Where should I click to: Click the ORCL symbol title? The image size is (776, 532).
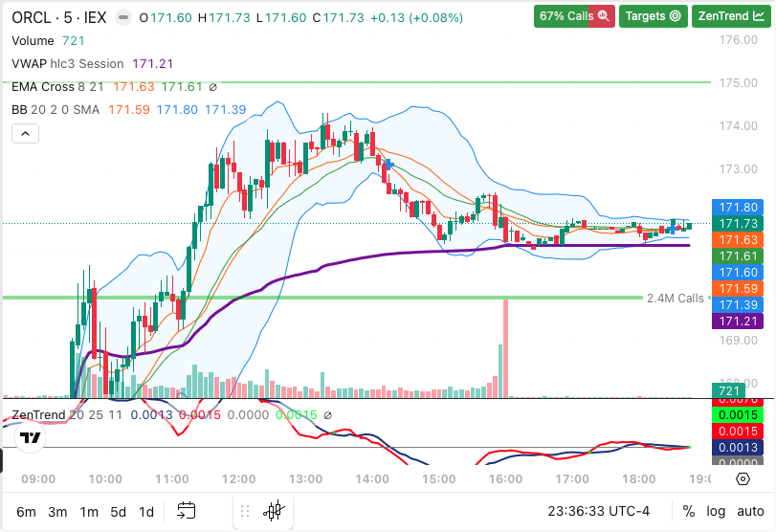59,18
